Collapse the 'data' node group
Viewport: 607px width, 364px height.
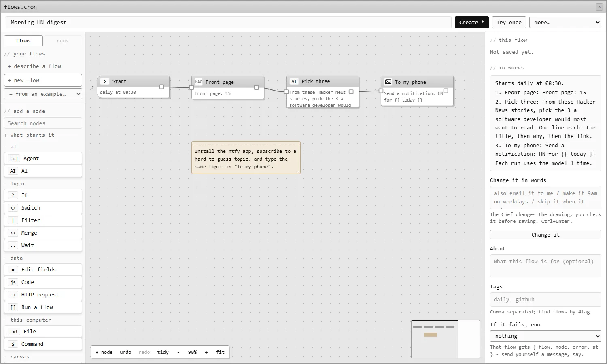[x=13, y=258]
